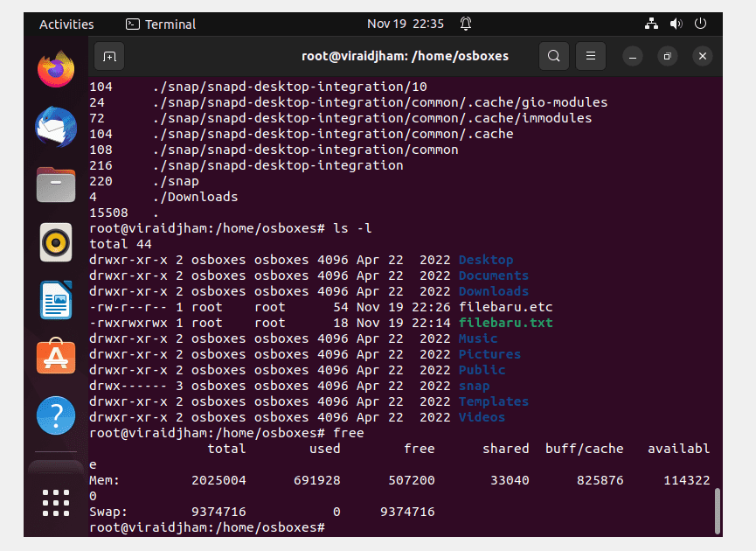Click the Activities button

pos(66,24)
